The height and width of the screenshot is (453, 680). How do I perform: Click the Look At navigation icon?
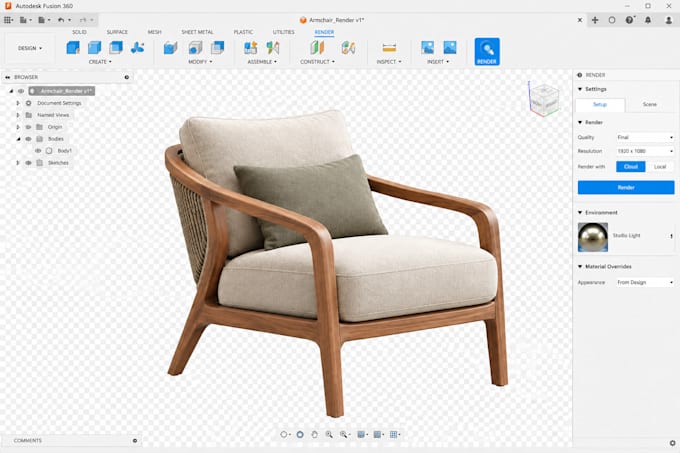[300, 434]
